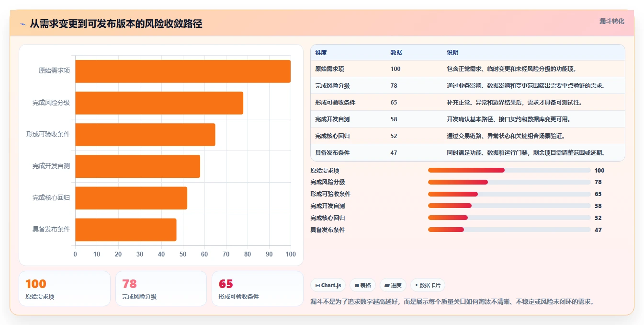
Task: Click the 具备发布条件 progress bar
Action: [509, 230]
